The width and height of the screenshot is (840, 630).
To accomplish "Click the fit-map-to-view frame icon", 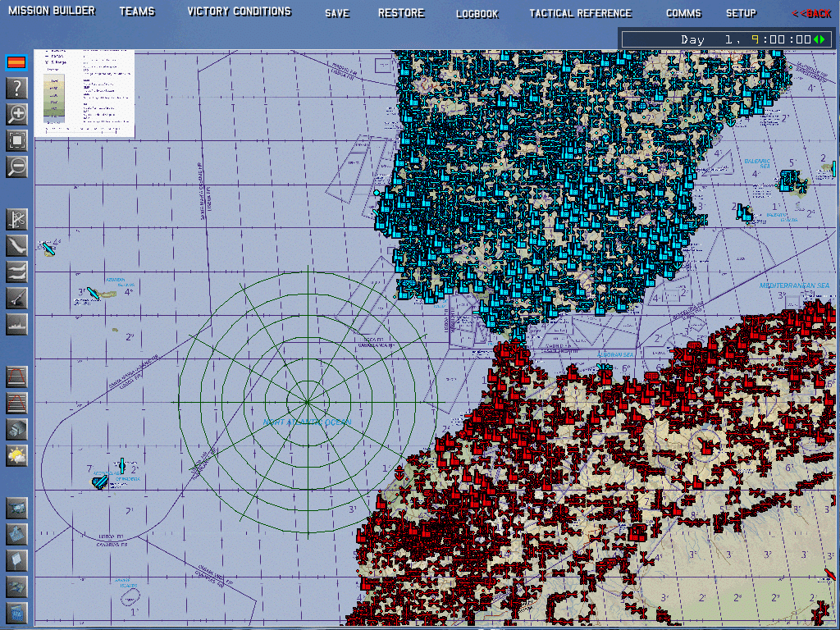I will [16, 140].
